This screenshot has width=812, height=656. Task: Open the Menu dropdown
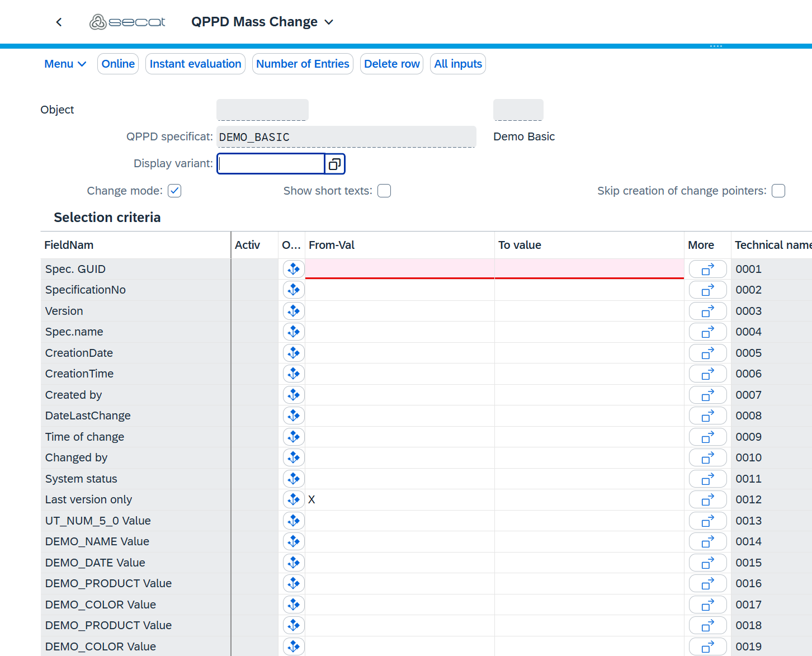coord(65,64)
